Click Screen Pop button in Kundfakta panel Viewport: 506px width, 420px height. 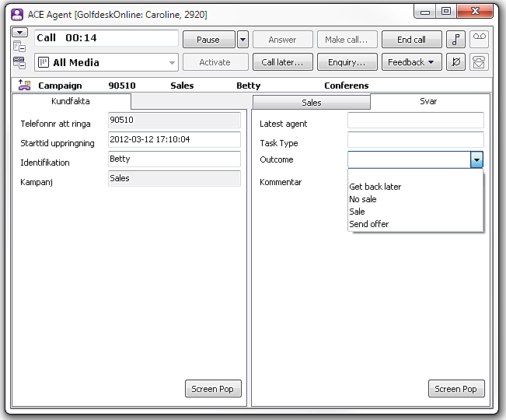(213, 389)
